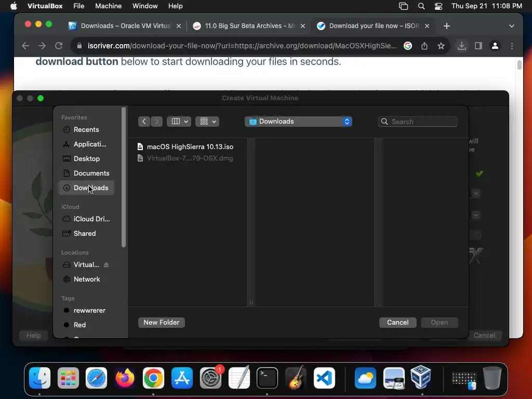The height and width of the screenshot is (399, 532).
Task: Open column view options dropdown
Action: click(179, 122)
